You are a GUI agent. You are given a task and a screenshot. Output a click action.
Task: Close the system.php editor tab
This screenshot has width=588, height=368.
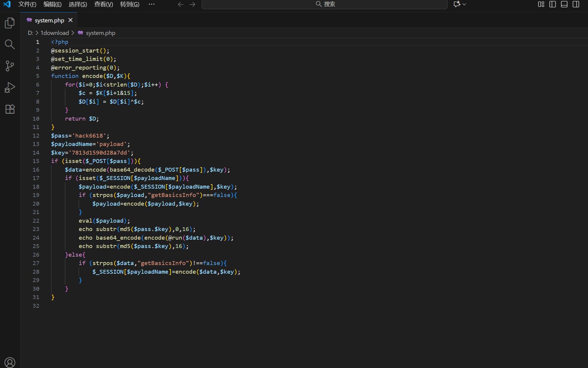71,20
